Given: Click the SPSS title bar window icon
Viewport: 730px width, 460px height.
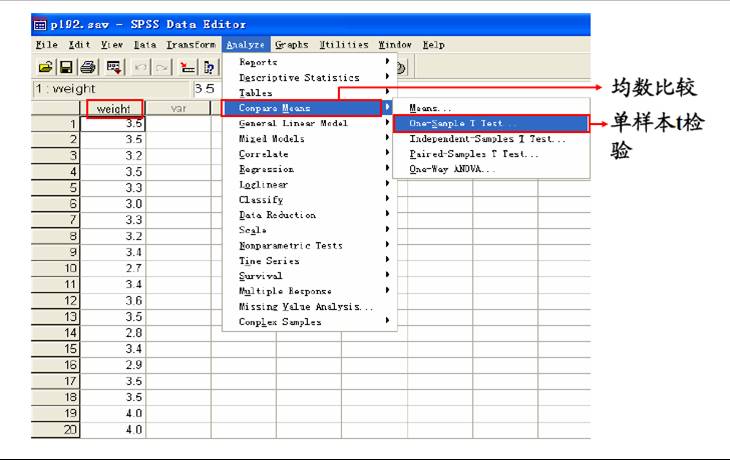Looking at the screenshot, I should point(40,25).
